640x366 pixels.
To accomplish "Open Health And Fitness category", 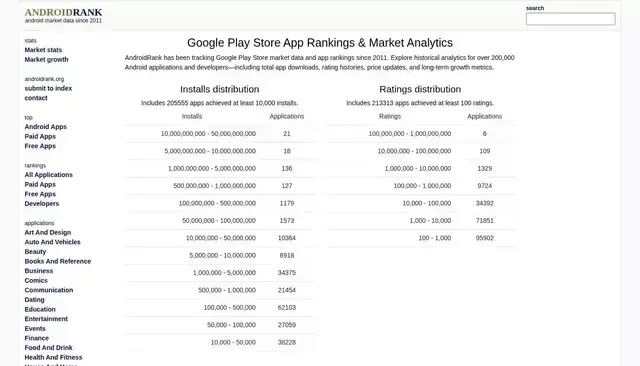I will click(x=53, y=357).
